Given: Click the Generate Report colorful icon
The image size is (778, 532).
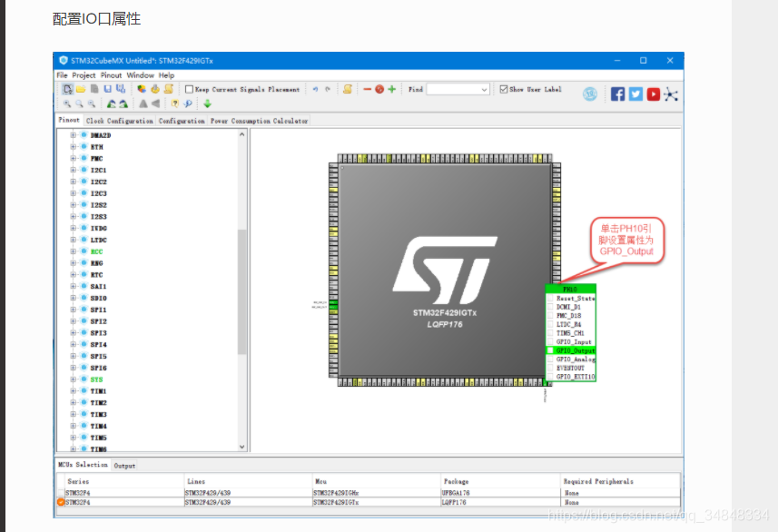Looking at the screenshot, I should click(142, 89).
